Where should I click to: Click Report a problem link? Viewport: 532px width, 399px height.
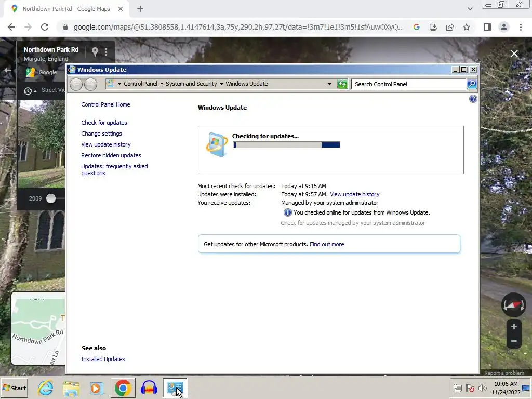tap(504, 373)
